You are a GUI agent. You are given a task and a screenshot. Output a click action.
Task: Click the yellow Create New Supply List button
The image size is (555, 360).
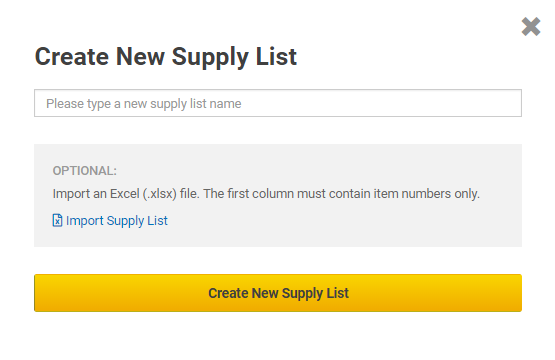pyautogui.click(x=278, y=293)
